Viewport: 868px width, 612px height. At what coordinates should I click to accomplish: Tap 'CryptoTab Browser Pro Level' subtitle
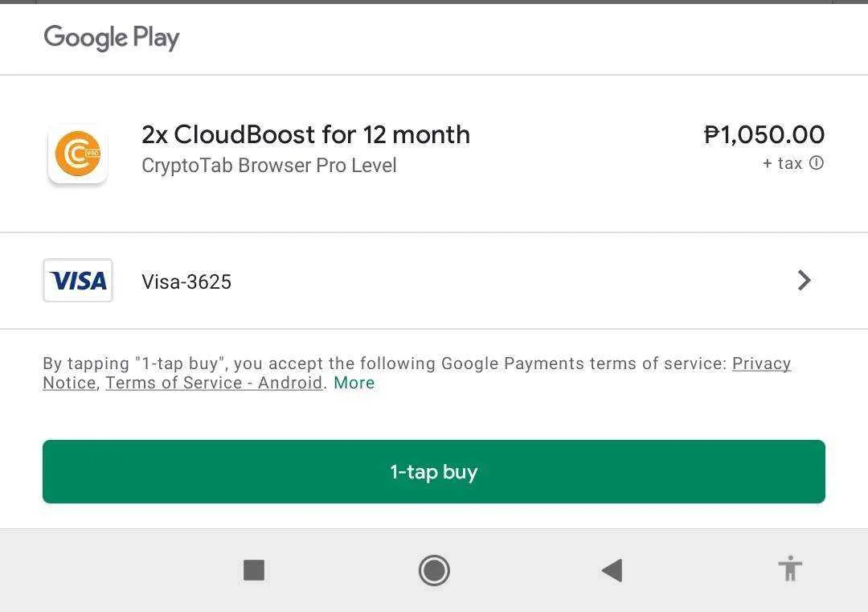pos(269,166)
